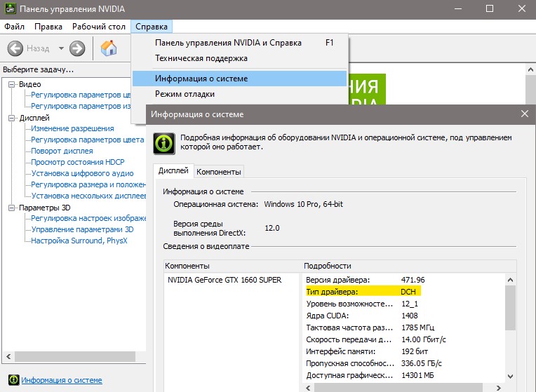
Task: Open Изменение разрешения task
Action: 72,128
